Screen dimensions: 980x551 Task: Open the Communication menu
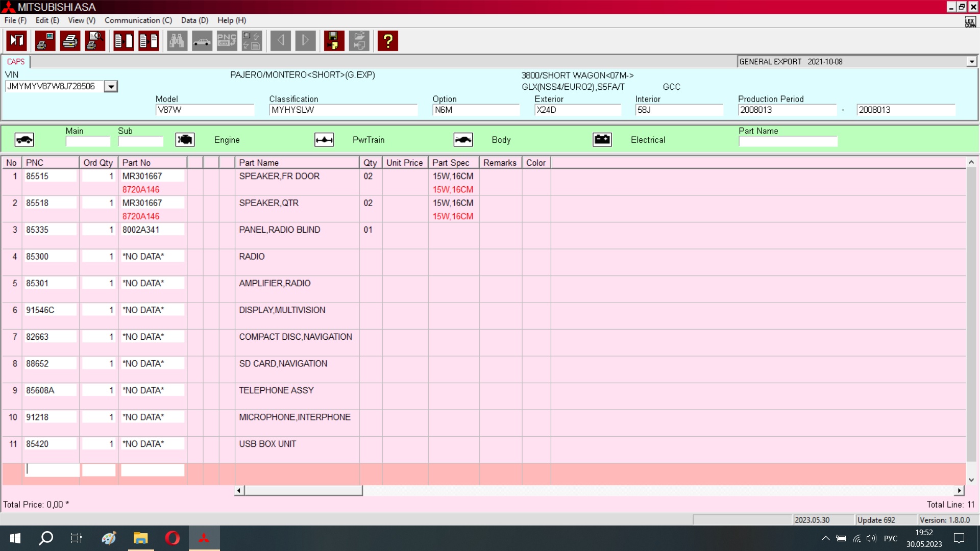[138, 20]
